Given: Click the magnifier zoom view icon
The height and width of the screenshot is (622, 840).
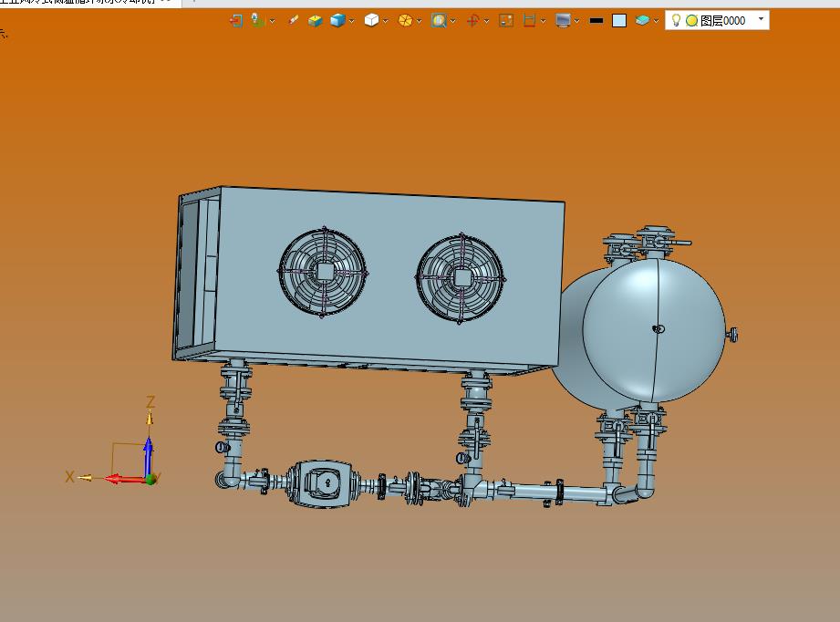Looking at the screenshot, I should pos(439,20).
